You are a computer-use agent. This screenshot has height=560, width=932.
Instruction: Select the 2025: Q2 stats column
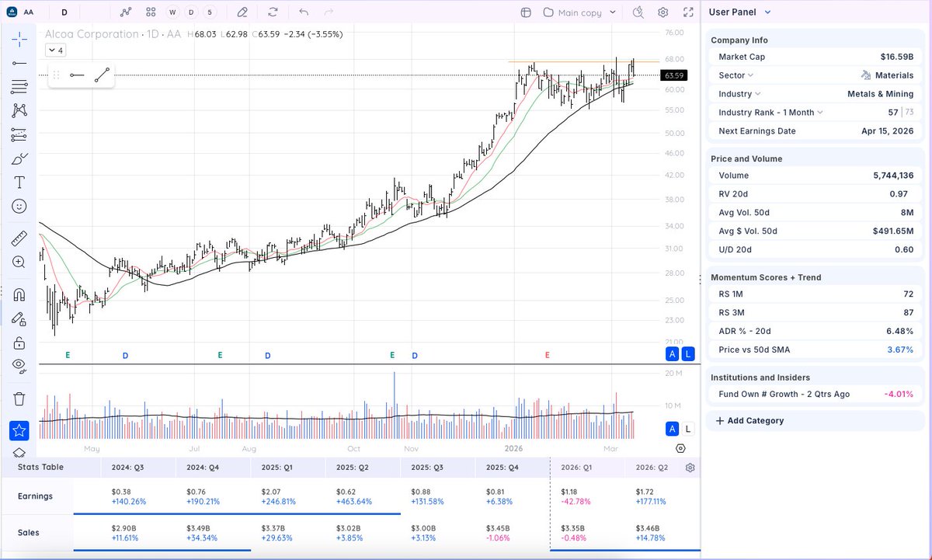point(354,468)
